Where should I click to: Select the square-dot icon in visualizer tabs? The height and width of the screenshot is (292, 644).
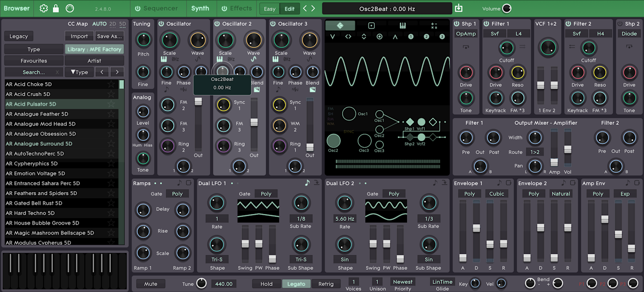click(x=371, y=26)
